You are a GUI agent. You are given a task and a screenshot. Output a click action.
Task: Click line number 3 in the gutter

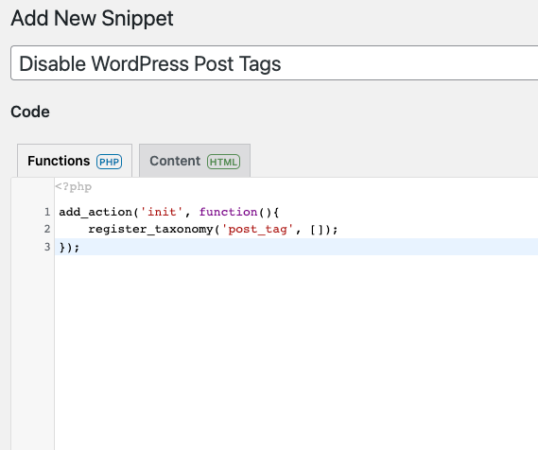(x=47, y=247)
